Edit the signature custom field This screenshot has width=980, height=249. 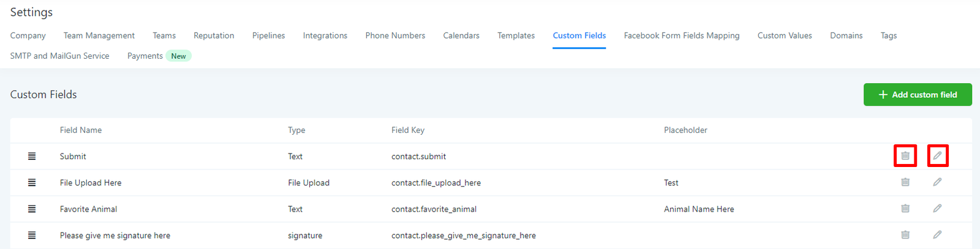click(937, 235)
